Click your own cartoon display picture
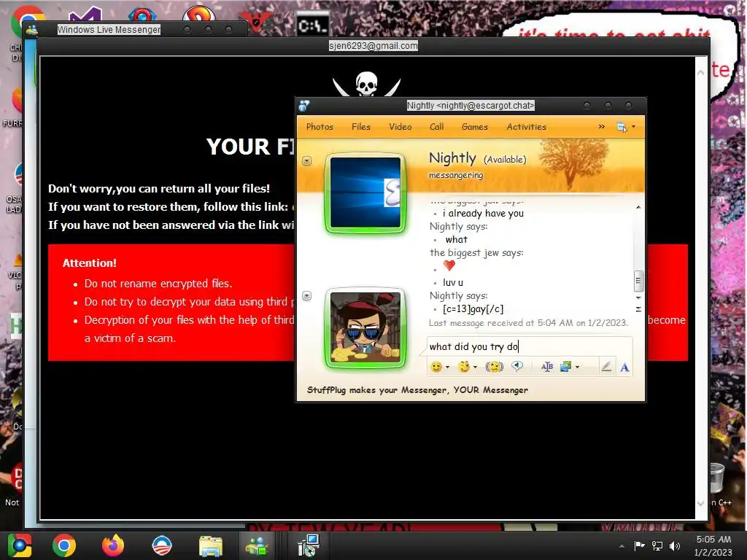The image size is (747, 560). (x=365, y=327)
